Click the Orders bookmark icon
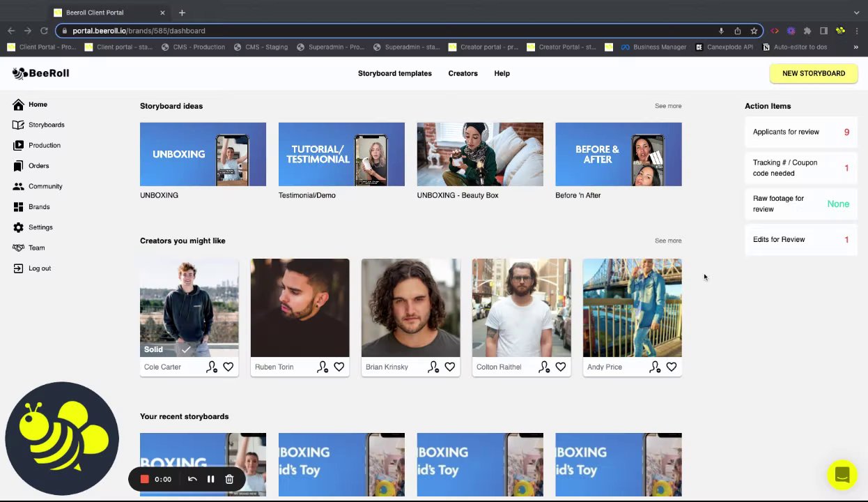Screen dimensions: 868x502 [18, 166]
